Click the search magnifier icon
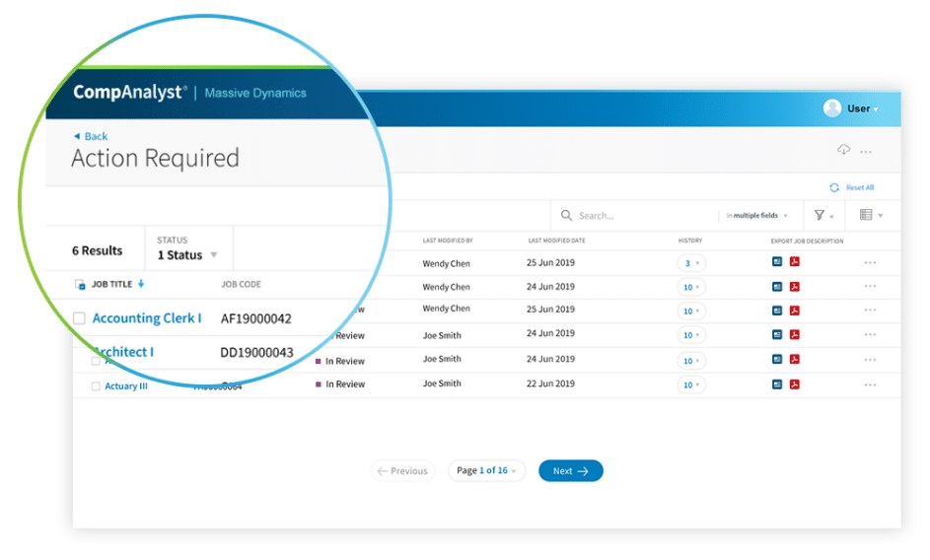The image size is (930, 560). coord(566,215)
